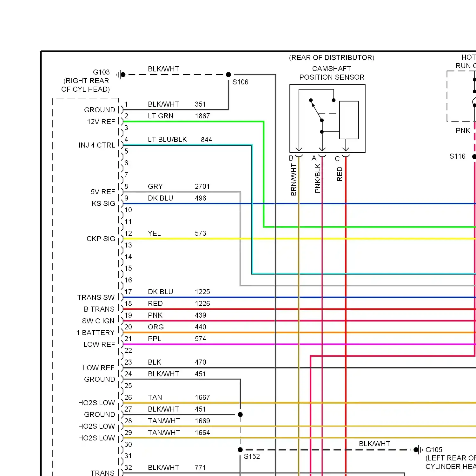Screen dimensions: 476x476
Task: Click the TRANS SW pin label
Action: pyautogui.click(x=96, y=297)
